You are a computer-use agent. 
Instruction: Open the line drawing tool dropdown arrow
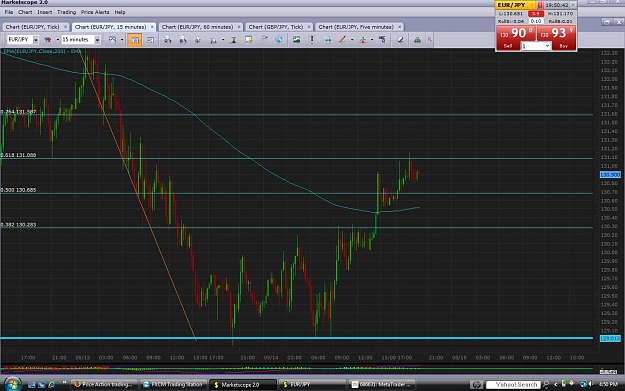352,40
